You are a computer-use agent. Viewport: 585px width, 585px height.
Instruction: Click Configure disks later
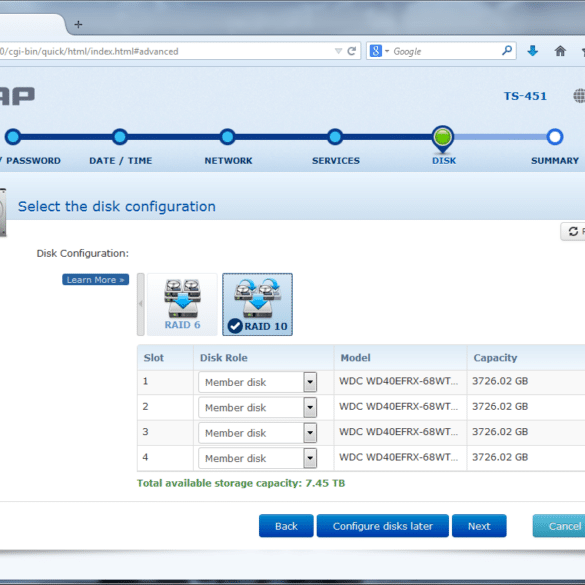pos(383,526)
